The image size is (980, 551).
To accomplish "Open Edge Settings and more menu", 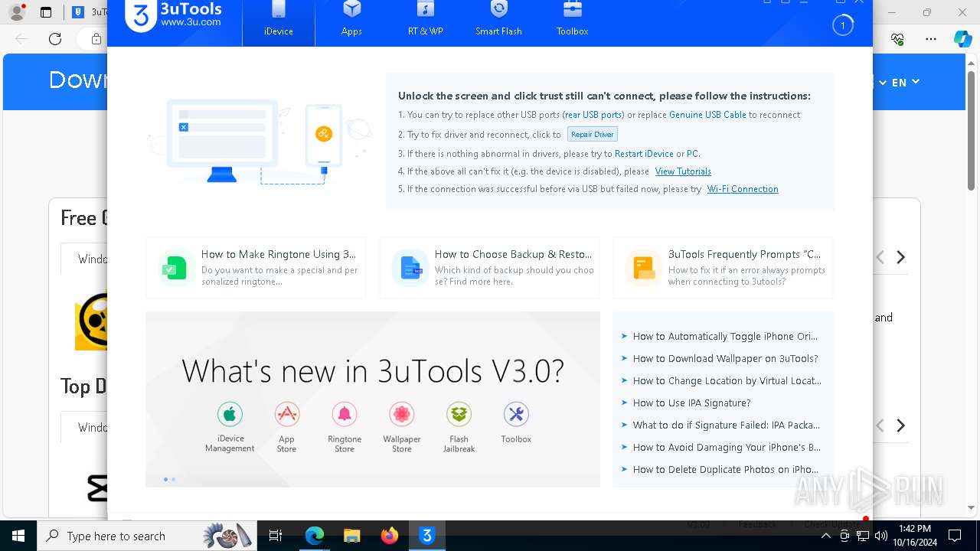I will point(930,39).
